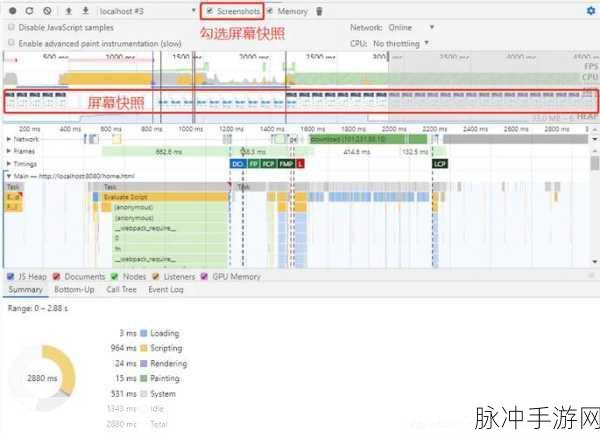Load a profile with the upload icon
600x437 pixels.
(68, 11)
